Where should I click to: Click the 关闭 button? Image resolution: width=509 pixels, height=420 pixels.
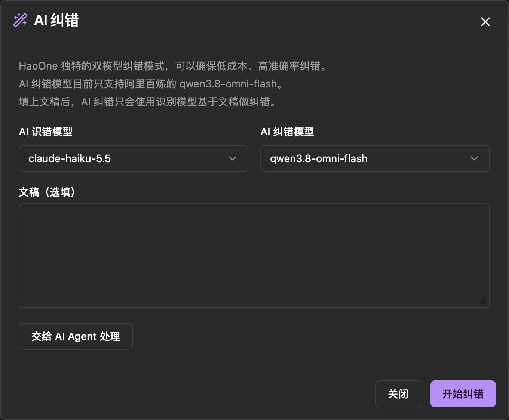click(398, 394)
